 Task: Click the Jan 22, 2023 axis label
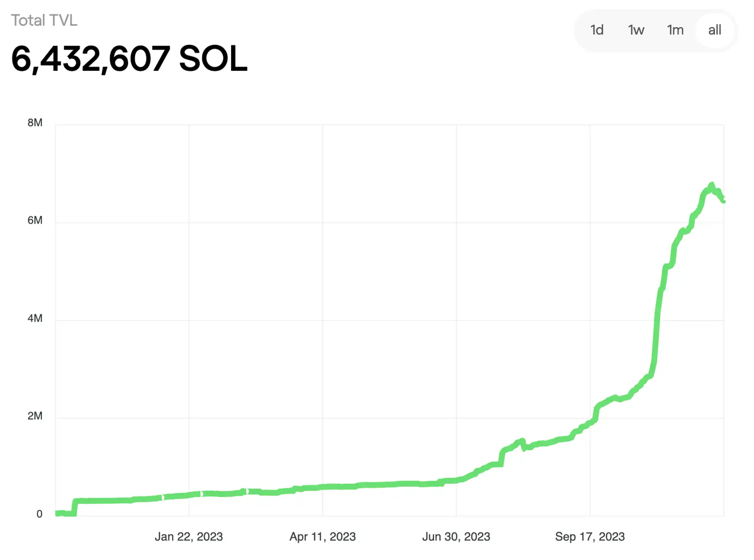click(188, 536)
